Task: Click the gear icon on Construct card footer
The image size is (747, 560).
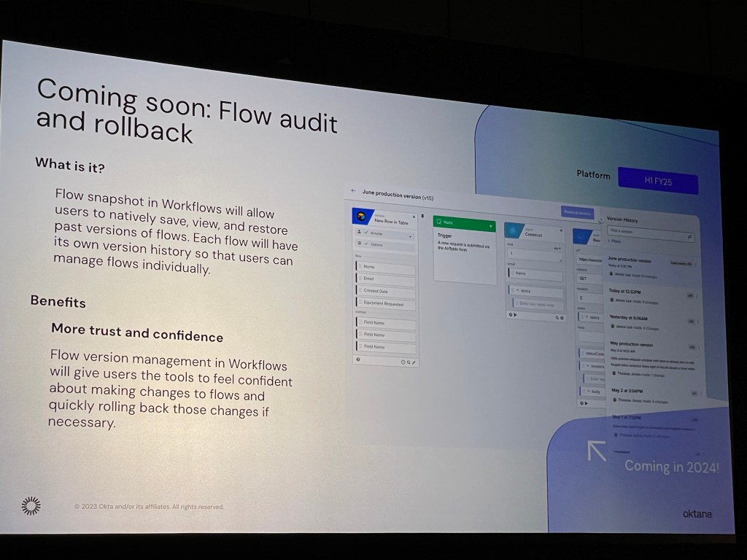Action: coord(562,318)
